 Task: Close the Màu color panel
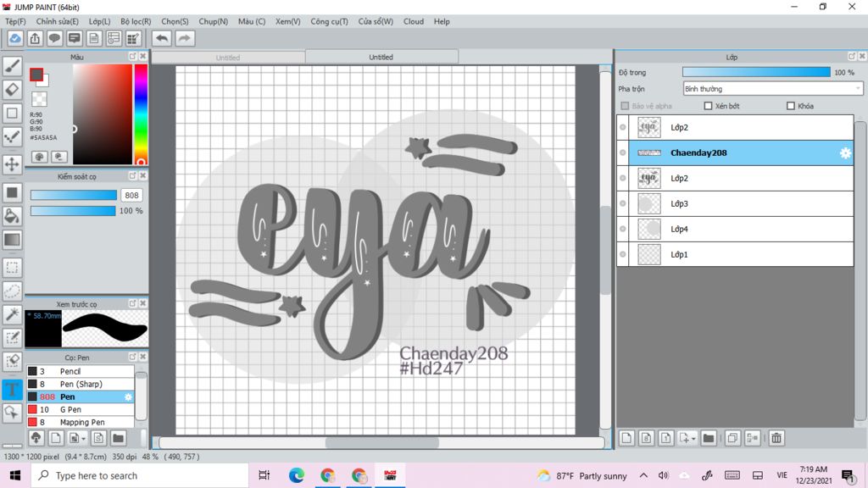coord(142,57)
